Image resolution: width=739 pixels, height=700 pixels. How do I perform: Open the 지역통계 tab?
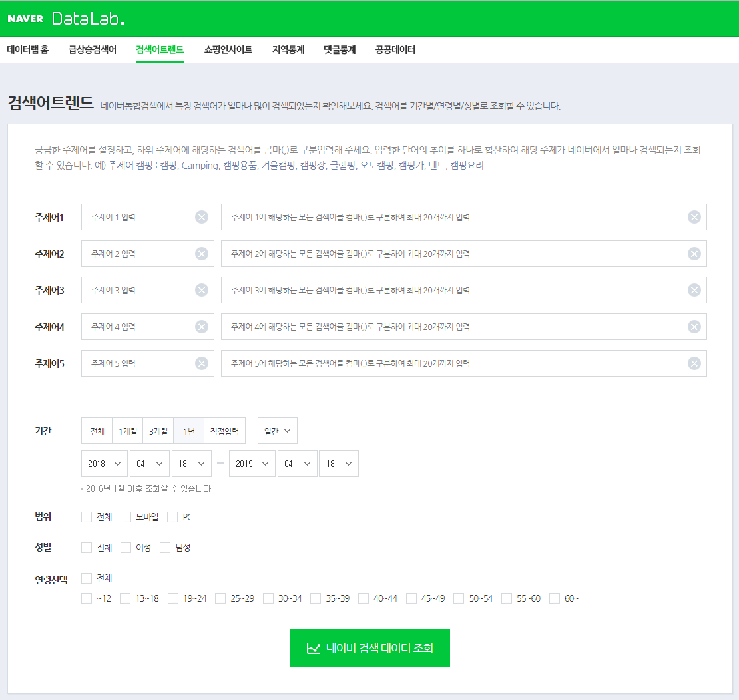point(288,50)
